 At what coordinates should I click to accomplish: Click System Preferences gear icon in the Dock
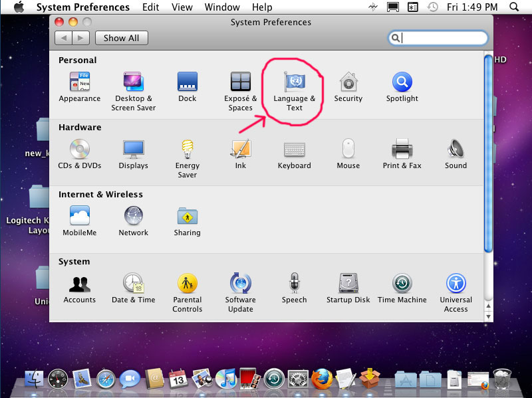point(298,379)
